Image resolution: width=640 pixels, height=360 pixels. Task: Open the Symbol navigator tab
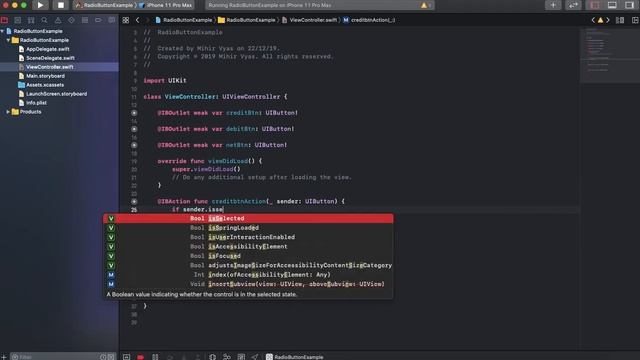tap(31, 20)
